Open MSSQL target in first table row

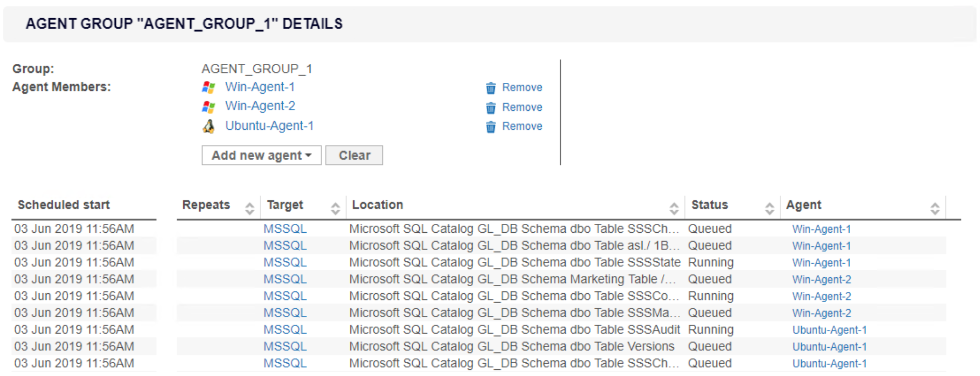[x=285, y=229]
